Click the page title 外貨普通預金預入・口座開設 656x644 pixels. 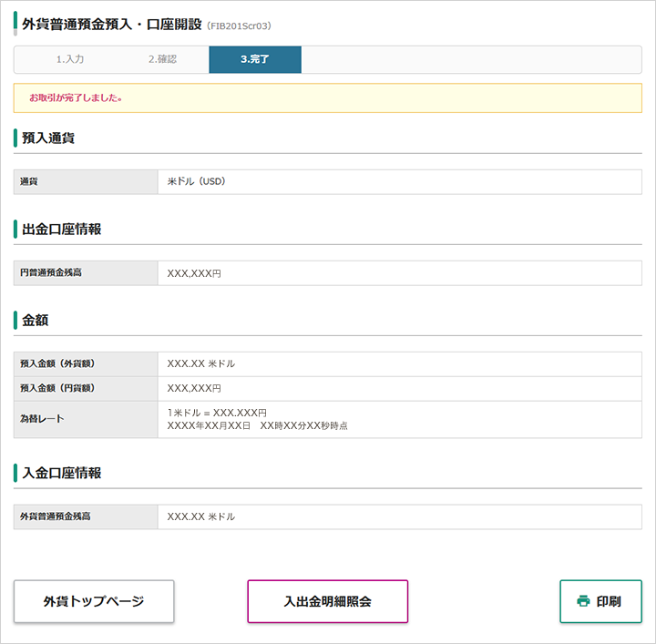112,25
